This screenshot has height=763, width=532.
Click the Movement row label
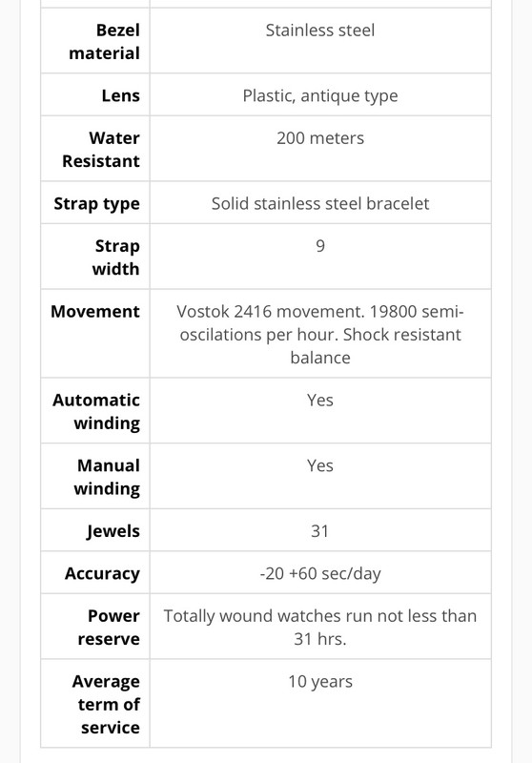(x=95, y=312)
